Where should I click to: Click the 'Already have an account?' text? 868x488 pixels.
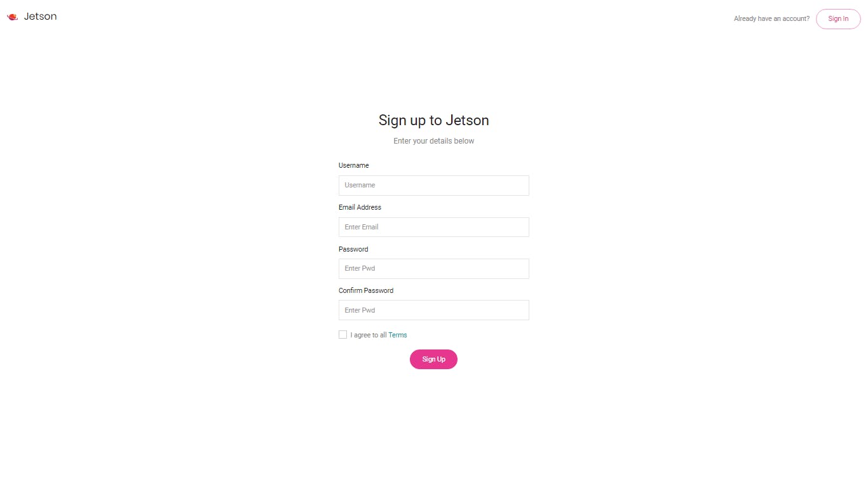click(x=771, y=19)
